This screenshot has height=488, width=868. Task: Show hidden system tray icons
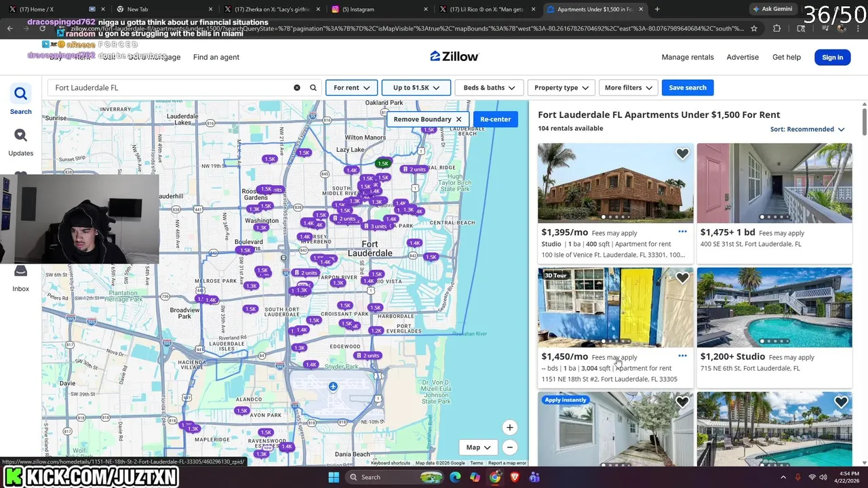pyautogui.click(x=783, y=477)
